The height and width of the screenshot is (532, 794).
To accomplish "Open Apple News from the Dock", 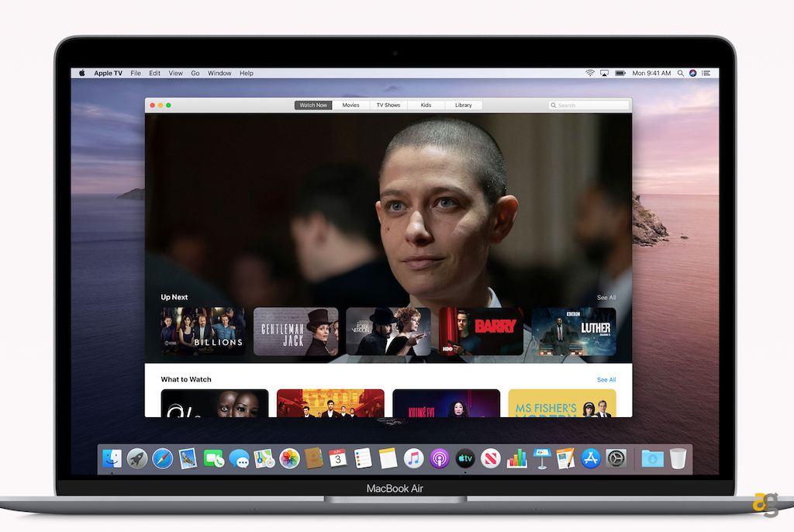I will 488,458.
